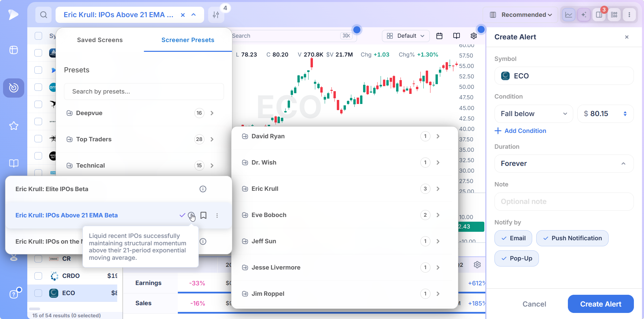
Task: Clear the selected Eric Krull screen with X
Action: tap(183, 15)
